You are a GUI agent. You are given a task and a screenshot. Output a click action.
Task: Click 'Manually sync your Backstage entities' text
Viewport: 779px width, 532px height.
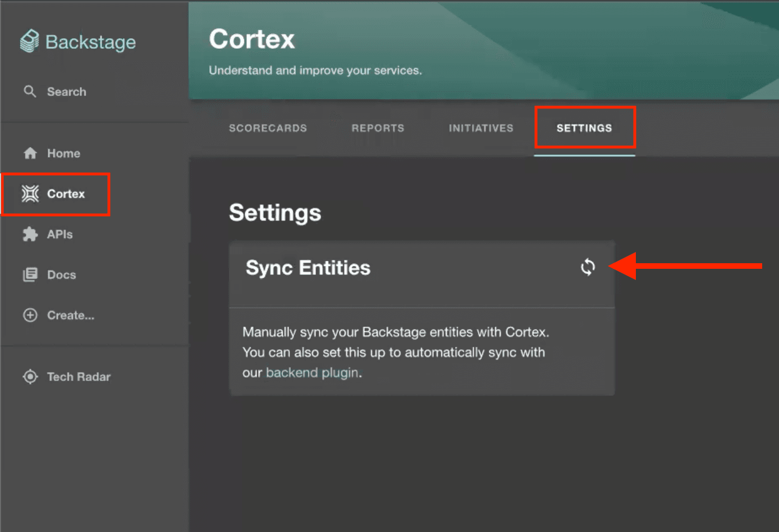click(x=358, y=332)
